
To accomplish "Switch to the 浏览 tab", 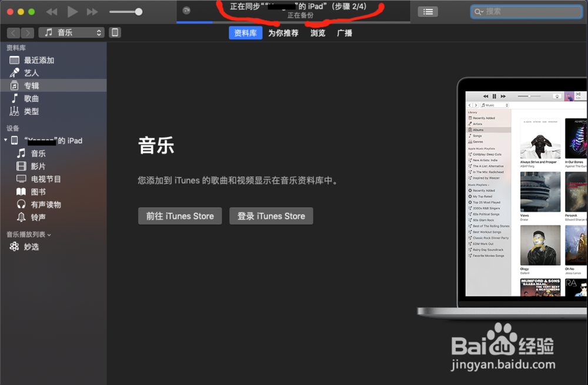I will click(318, 33).
